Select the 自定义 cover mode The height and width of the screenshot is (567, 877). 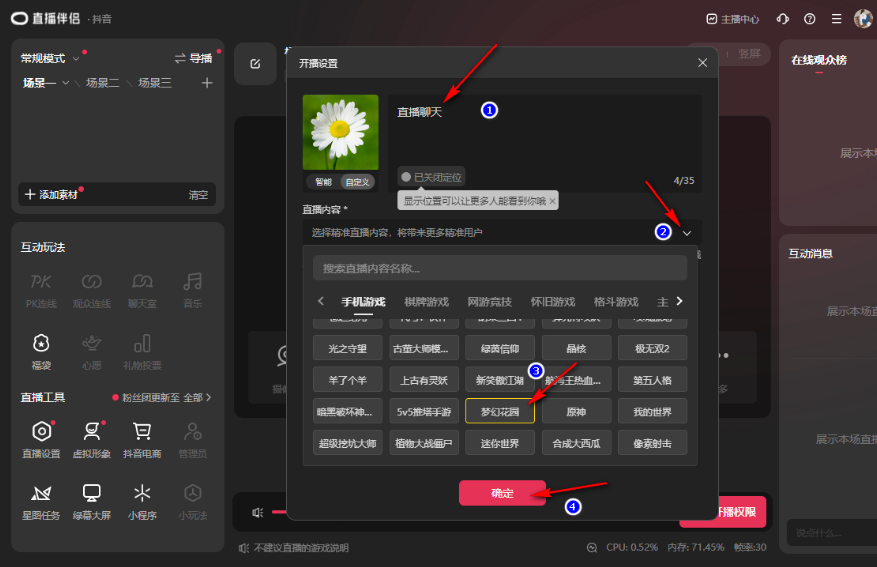click(357, 182)
